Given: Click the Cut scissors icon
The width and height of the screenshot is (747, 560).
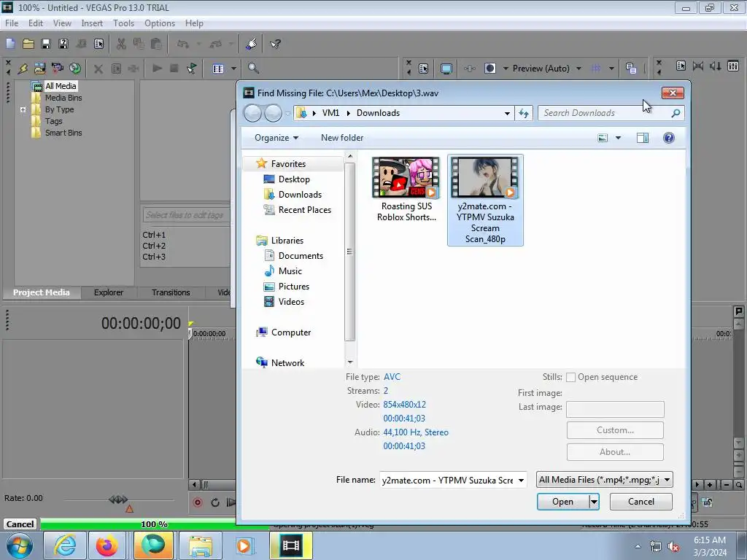Looking at the screenshot, I should point(121,44).
